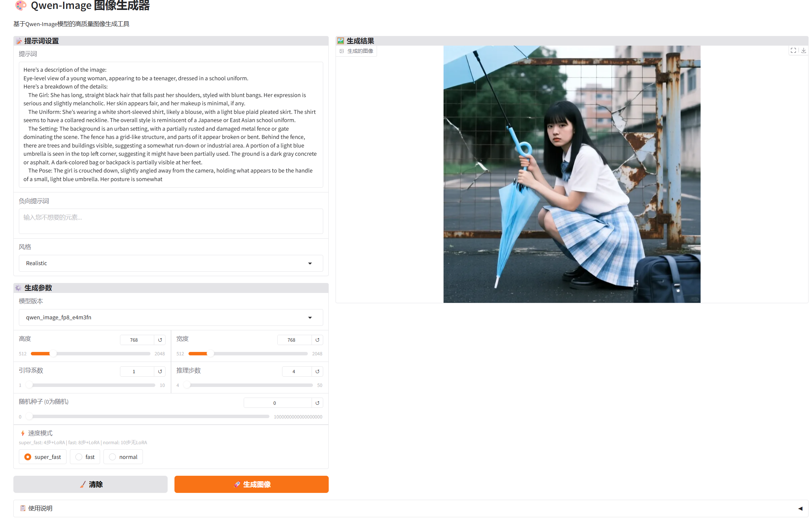812x520 pixels.
Task: Reset the 宽度 width value
Action: pos(317,340)
